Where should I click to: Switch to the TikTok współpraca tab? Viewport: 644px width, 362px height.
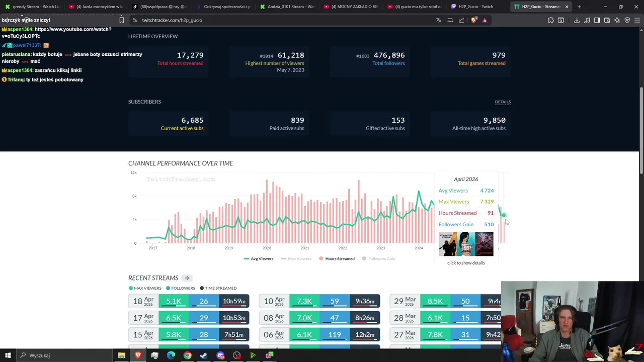click(x=160, y=7)
